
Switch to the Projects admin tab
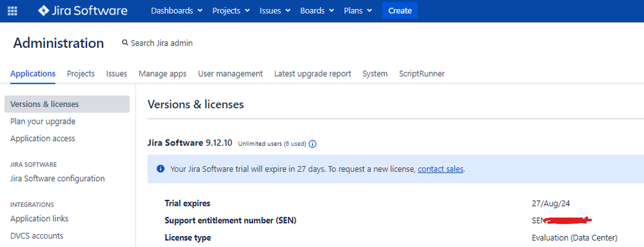81,74
